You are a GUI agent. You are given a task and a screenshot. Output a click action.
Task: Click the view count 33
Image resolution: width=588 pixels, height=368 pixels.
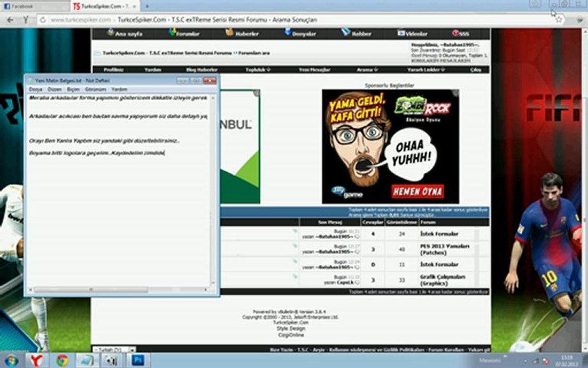(402, 280)
